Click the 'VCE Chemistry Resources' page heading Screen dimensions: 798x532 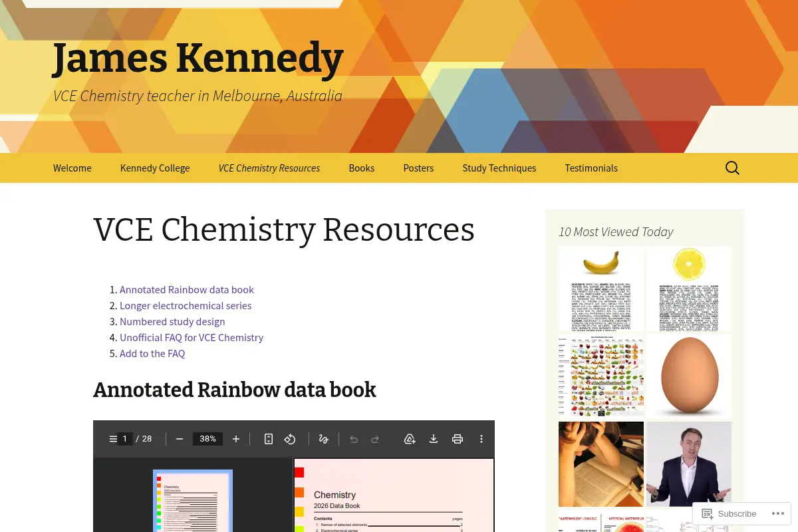coord(284,230)
